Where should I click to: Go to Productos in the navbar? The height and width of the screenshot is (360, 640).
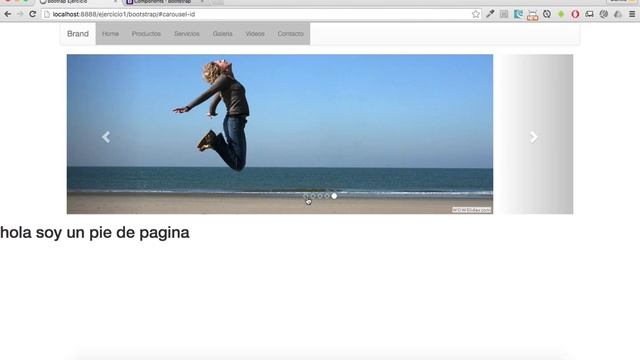(x=146, y=33)
